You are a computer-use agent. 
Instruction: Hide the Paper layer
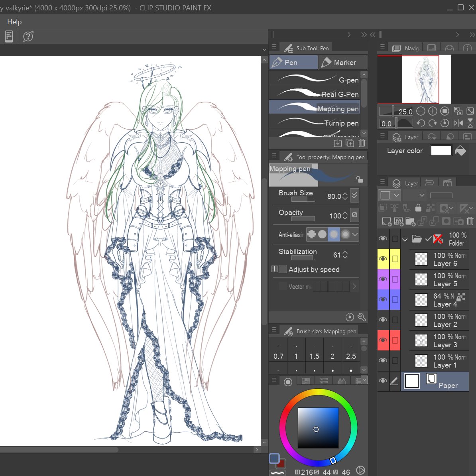tap(383, 381)
